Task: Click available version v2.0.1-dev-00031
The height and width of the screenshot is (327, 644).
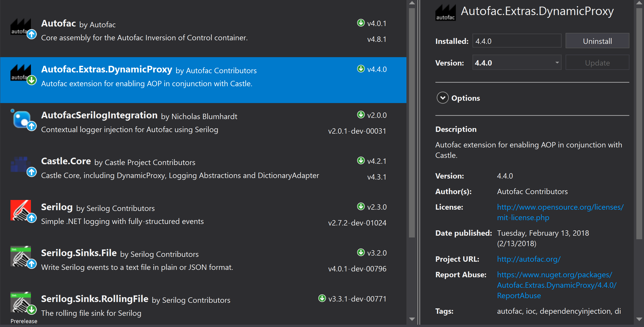Action: (x=357, y=131)
